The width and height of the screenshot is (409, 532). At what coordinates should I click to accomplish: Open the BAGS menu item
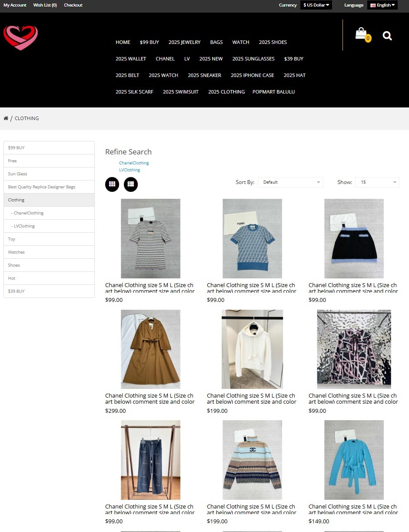216,42
